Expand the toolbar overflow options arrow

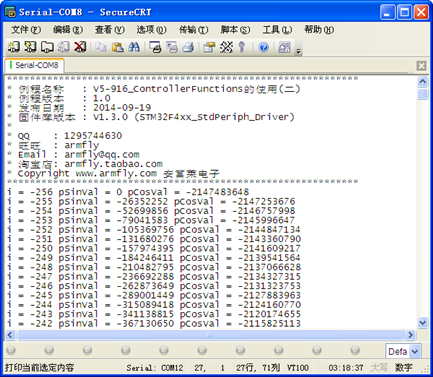pyautogui.click(x=299, y=50)
